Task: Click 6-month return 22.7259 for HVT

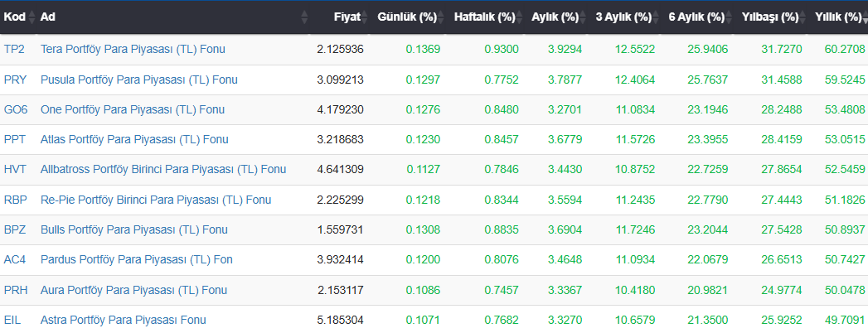Action: [708, 169]
